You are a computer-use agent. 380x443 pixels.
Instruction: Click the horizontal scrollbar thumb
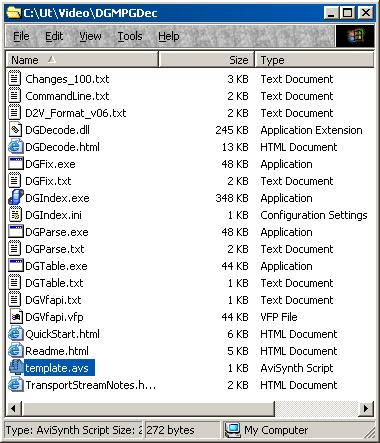(148, 408)
